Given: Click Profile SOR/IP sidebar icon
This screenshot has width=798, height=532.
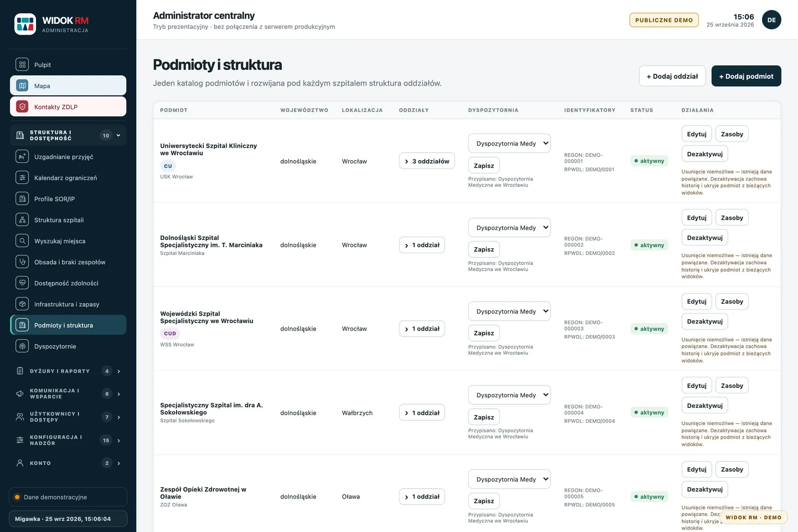Looking at the screenshot, I should click(22, 199).
